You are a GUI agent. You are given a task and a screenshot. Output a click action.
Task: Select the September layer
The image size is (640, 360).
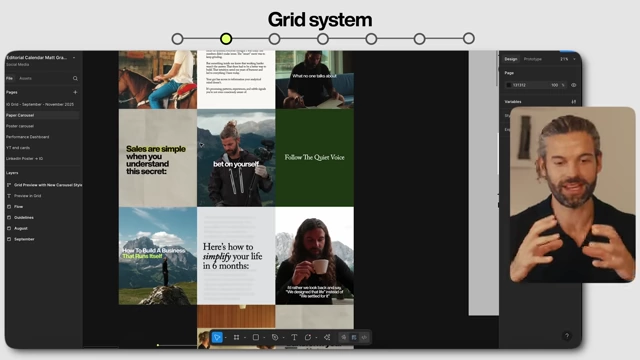[24, 239]
